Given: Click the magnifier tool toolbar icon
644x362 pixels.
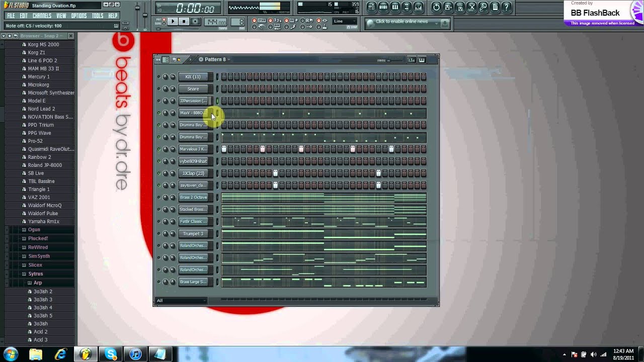Looking at the screenshot, I should click(483, 7).
